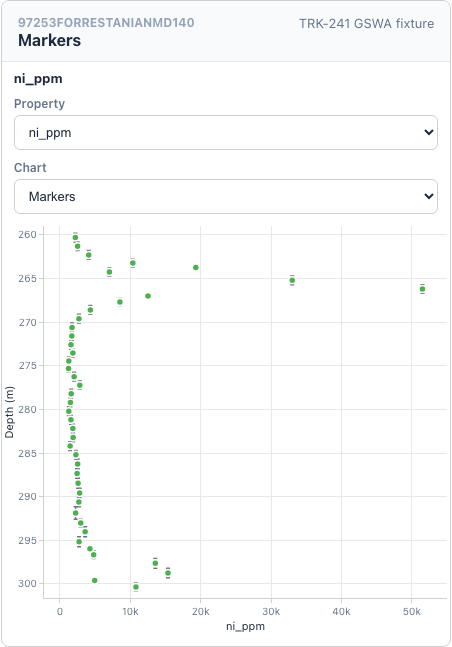Click the 285 depth tick label
Image resolution: width=452 pixels, height=647 pixels.
click(28, 453)
